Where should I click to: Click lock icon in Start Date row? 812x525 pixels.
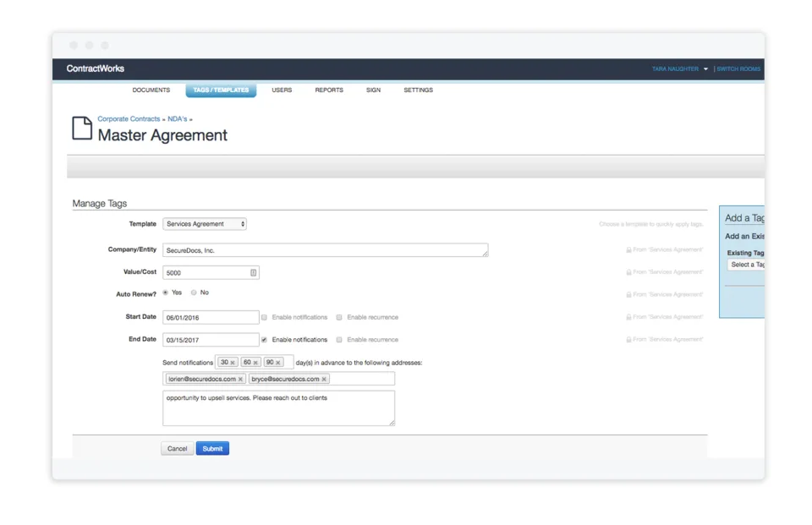pyautogui.click(x=628, y=317)
